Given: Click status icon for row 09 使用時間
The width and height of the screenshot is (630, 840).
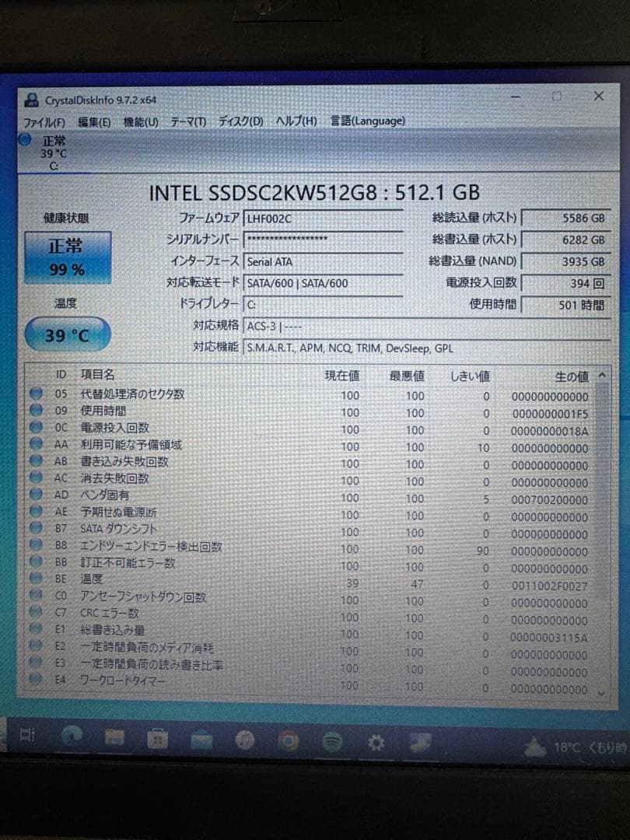Looking at the screenshot, I should coord(36,410).
